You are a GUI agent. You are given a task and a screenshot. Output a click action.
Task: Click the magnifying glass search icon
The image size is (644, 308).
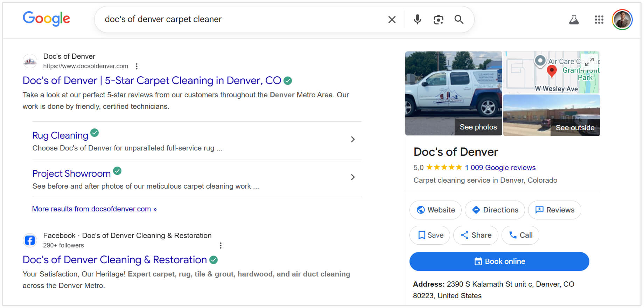[x=459, y=20]
